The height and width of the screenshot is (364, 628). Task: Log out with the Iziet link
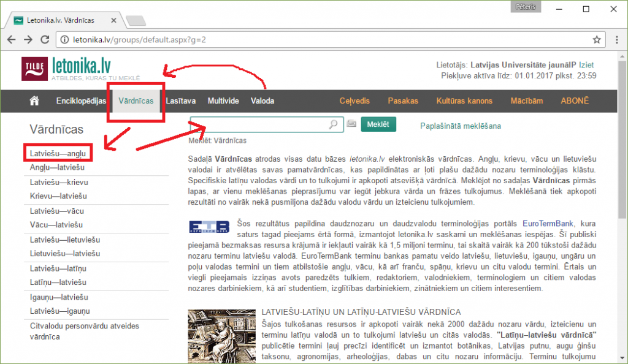(x=586, y=65)
